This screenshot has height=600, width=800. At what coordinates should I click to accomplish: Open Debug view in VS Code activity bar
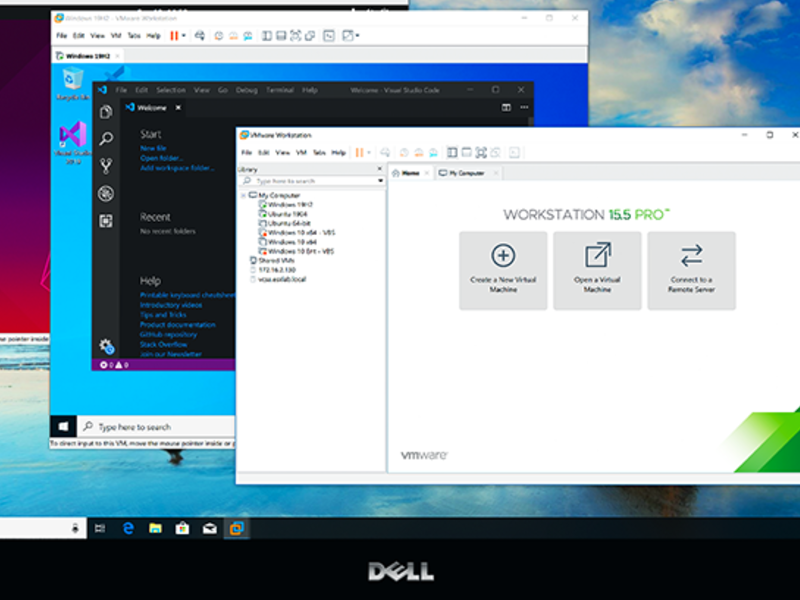coord(106,193)
